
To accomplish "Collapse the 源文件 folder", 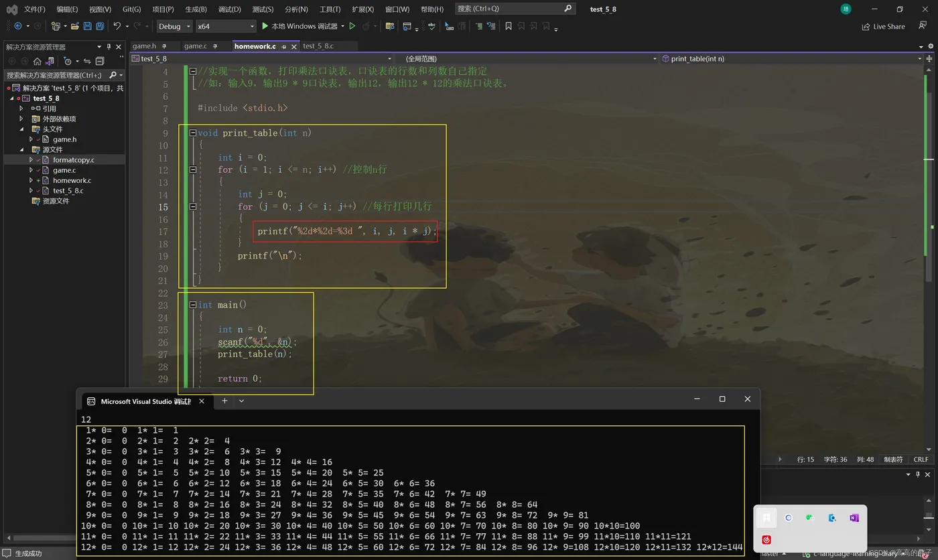I will tap(21, 149).
